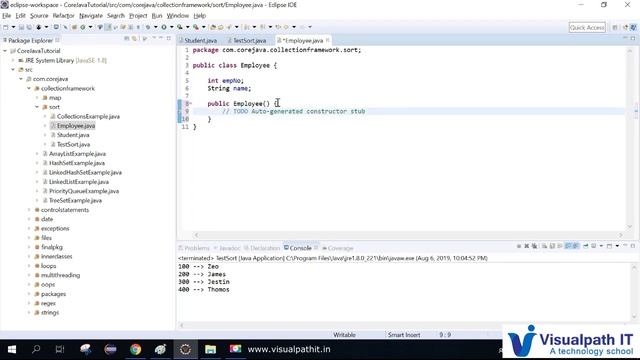Image resolution: width=640 pixels, height=360 pixels.
Task: Switch to the Java perspective icon
Action: tap(633, 27)
